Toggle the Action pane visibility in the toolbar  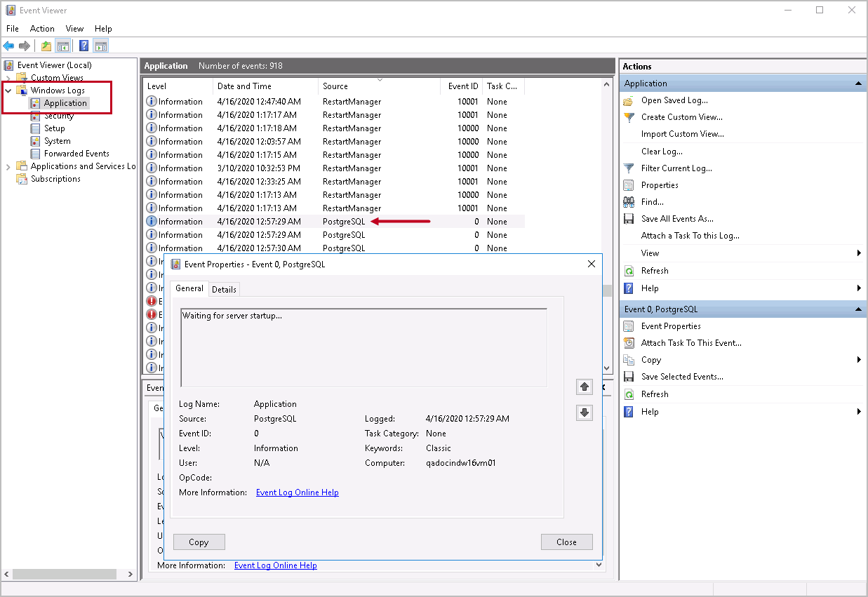pos(101,45)
